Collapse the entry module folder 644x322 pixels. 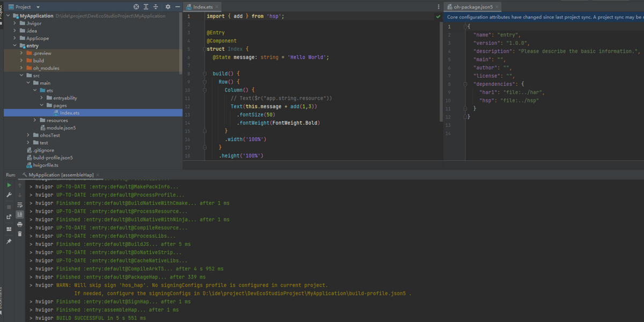(x=15, y=46)
